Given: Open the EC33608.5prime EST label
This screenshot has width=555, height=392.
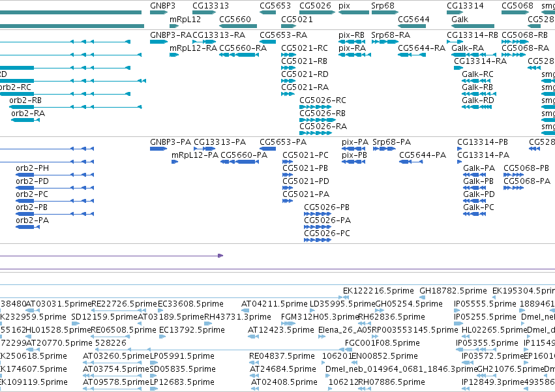Looking at the screenshot, I should (190, 304).
